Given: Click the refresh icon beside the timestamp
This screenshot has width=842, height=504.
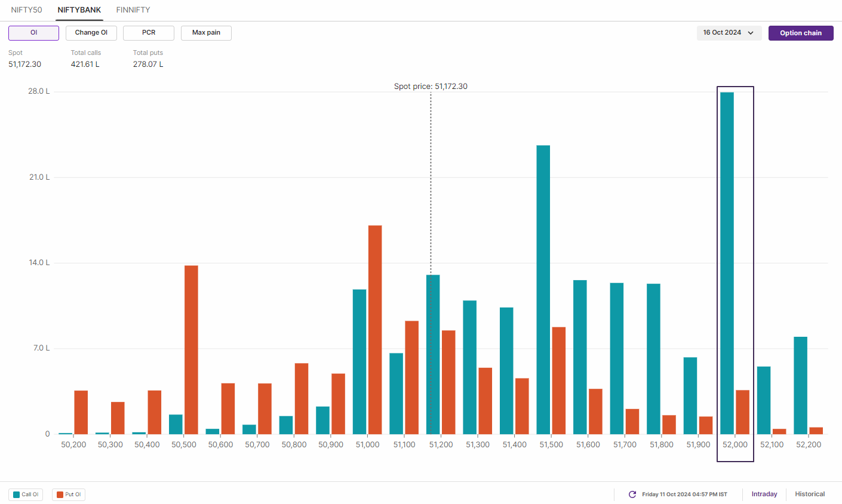Looking at the screenshot, I should [x=632, y=494].
